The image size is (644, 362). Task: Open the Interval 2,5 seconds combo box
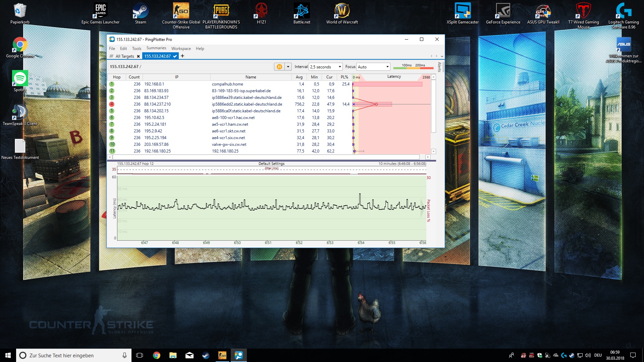coord(325,67)
